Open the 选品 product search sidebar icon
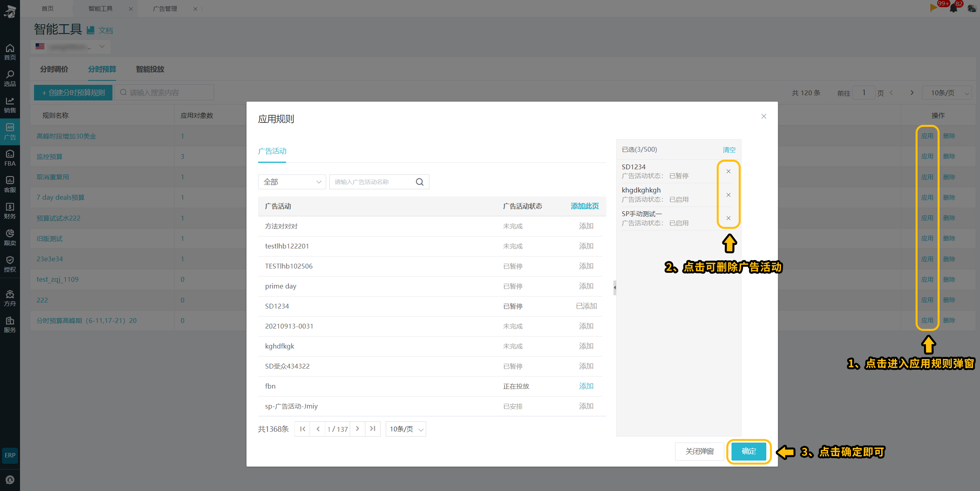This screenshot has width=980, height=491. [x=10, y=78]
